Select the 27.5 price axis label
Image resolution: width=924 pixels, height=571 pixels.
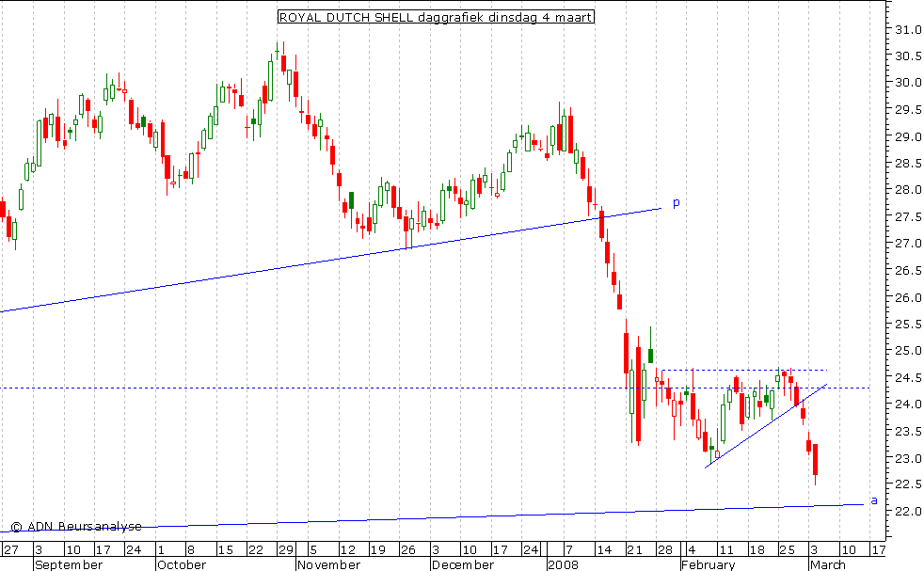coord(907,217)
